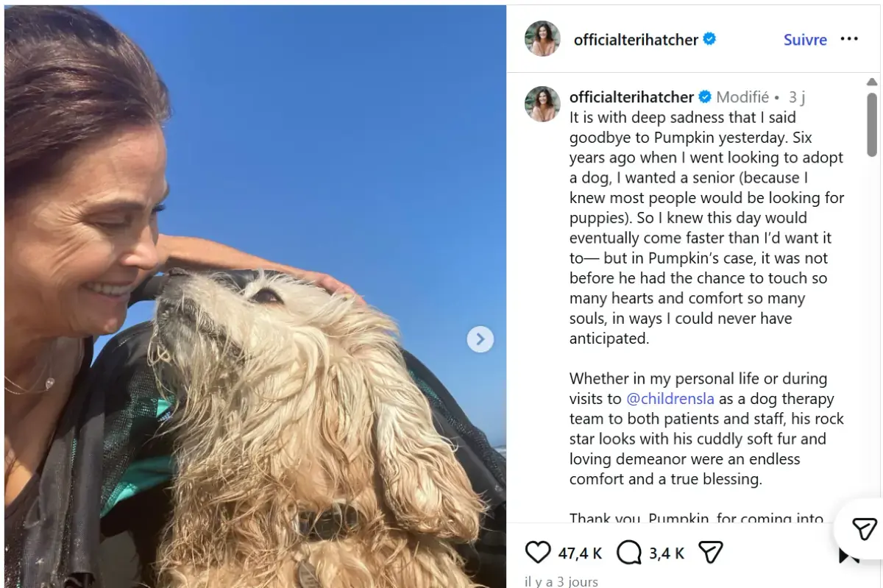Like the post with the heart icon

[x=538, y=552]
